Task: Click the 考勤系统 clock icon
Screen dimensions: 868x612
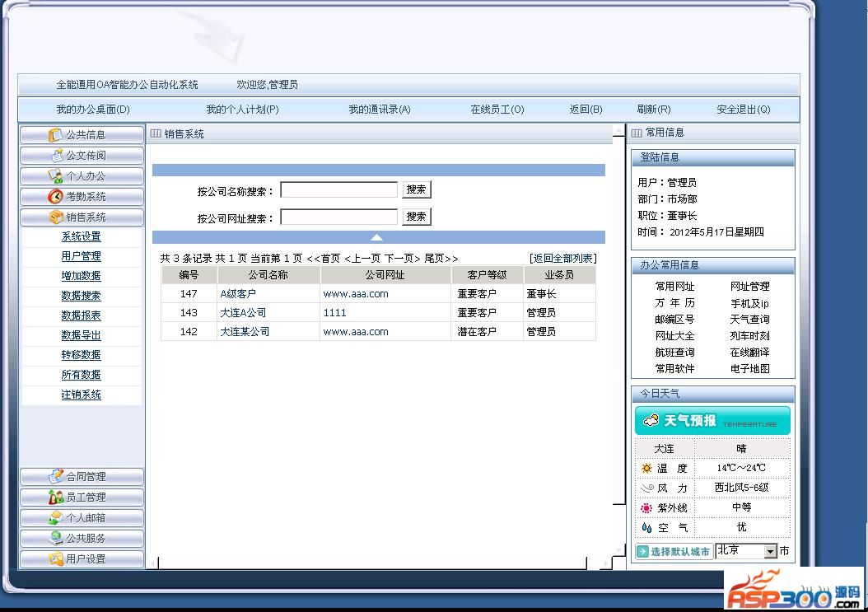Action: [x=56, y=197]
